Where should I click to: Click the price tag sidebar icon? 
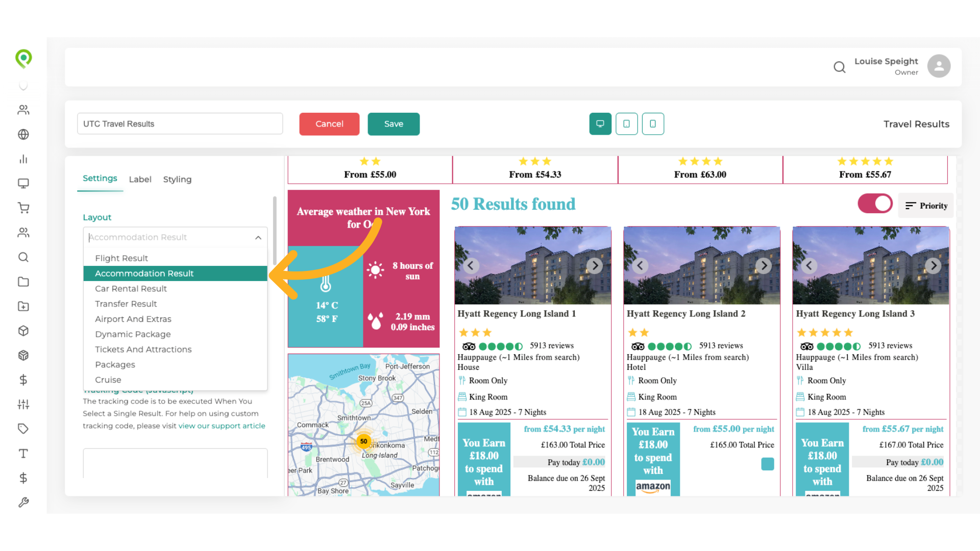coord(23,429)
